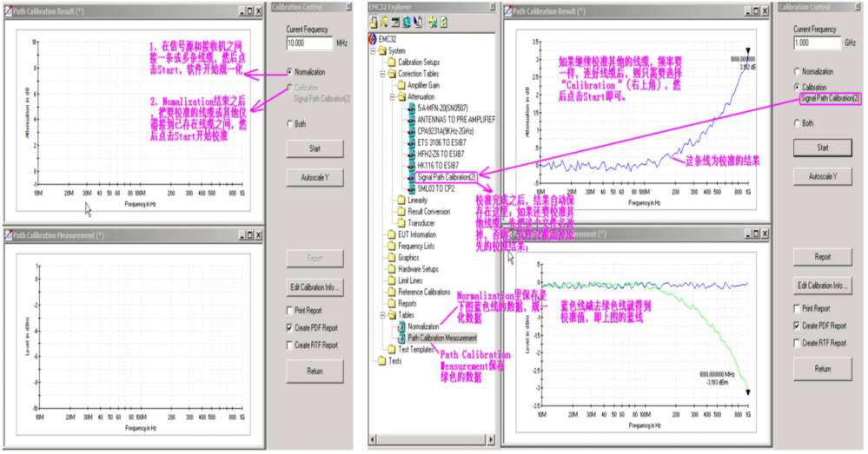Open Edit Calibration Info in left panel
This screenshot has height=454, width=868.
(x=315, y=287)
